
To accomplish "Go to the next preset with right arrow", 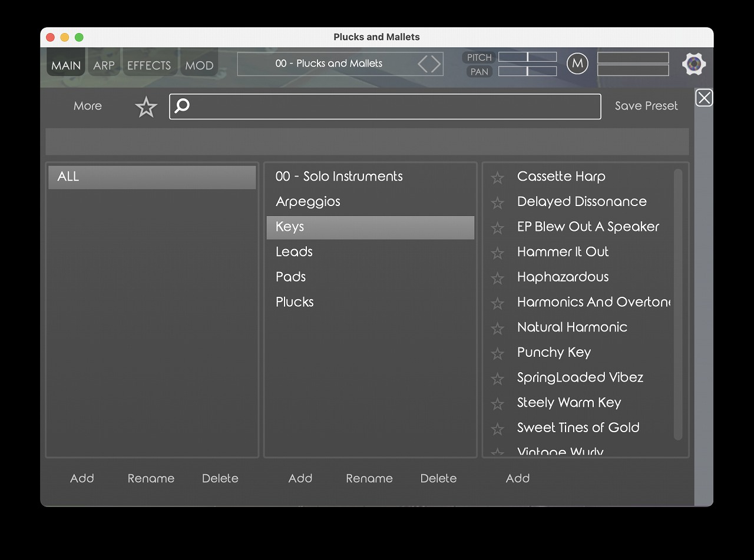I will pyautogui.click(x=436, y=64).
